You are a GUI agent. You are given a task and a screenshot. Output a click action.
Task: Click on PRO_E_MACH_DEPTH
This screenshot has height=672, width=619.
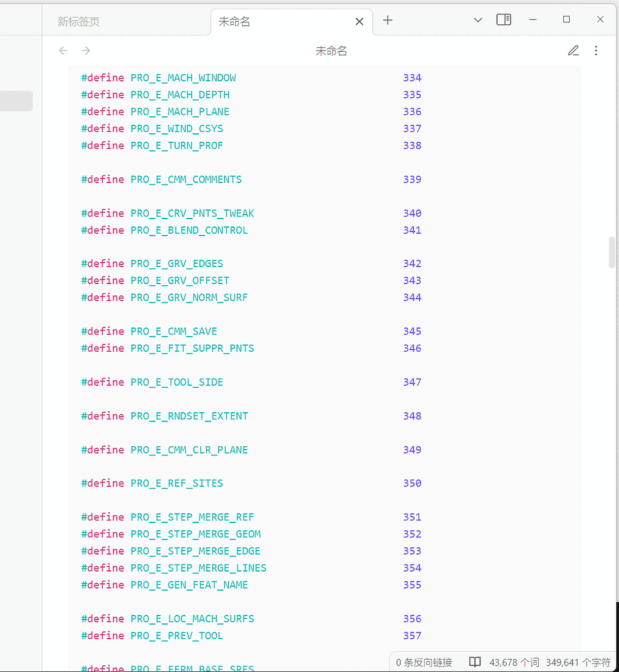coord(180,94)
